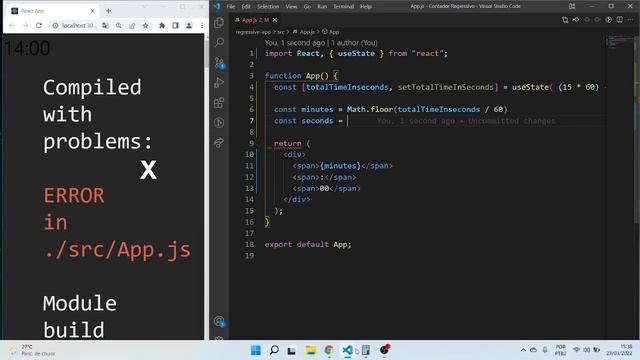Show hidden system tray icons
Screen dimensions: 640x360
pos(523,350)
